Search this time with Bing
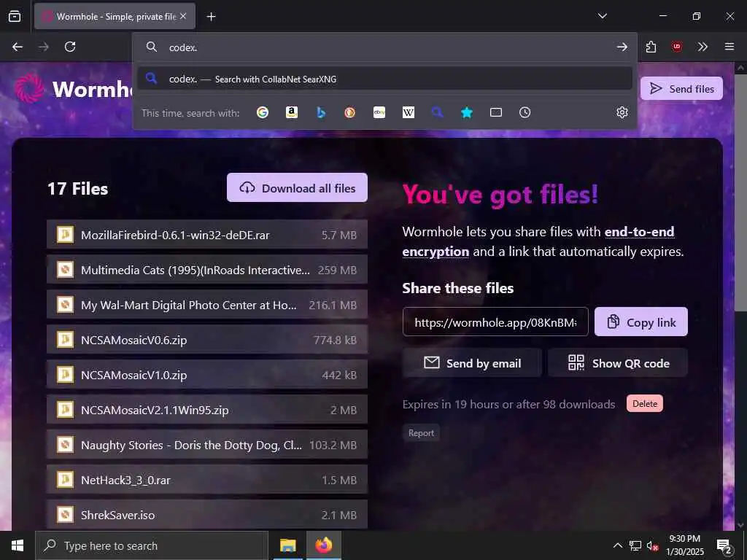 pos(321,112)
